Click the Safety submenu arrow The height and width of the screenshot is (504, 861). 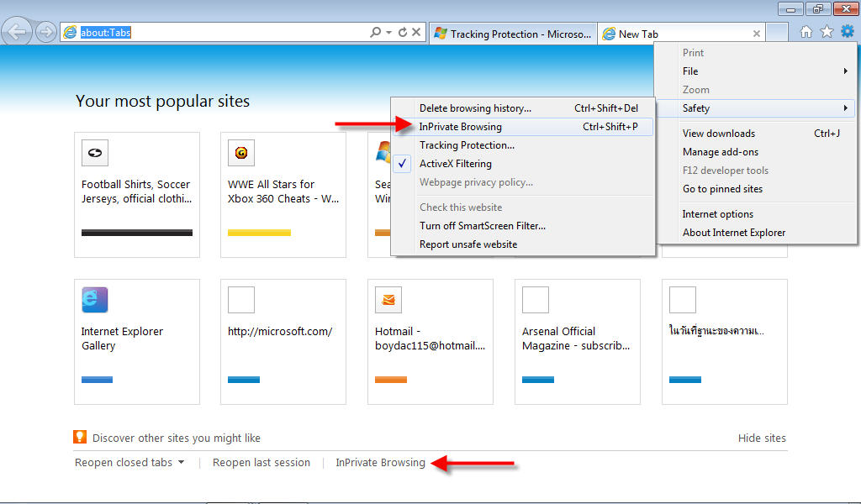(x=846, y=108)
